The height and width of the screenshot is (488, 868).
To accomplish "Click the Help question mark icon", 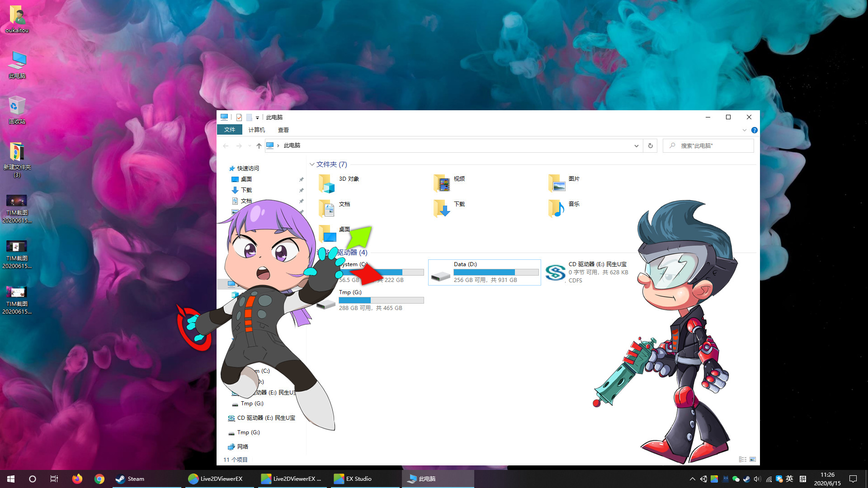I will 754,130.
